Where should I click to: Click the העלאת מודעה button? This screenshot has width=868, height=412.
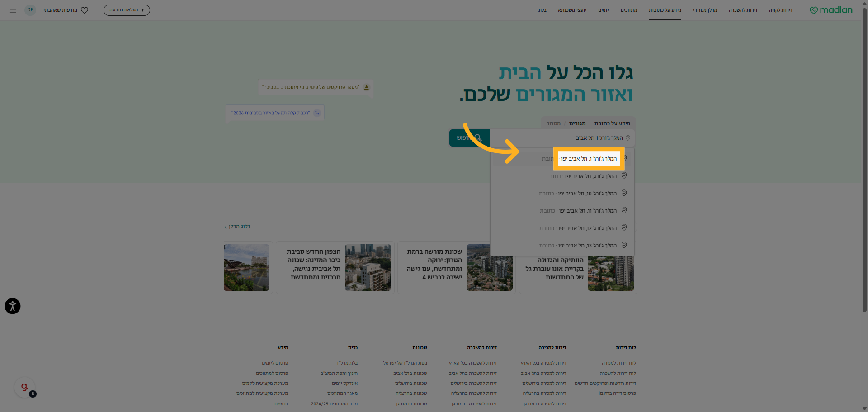[127, 10]
